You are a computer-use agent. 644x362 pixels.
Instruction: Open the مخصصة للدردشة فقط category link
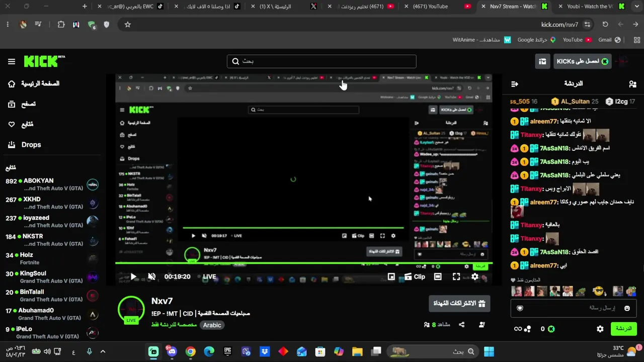coord(174,325)
